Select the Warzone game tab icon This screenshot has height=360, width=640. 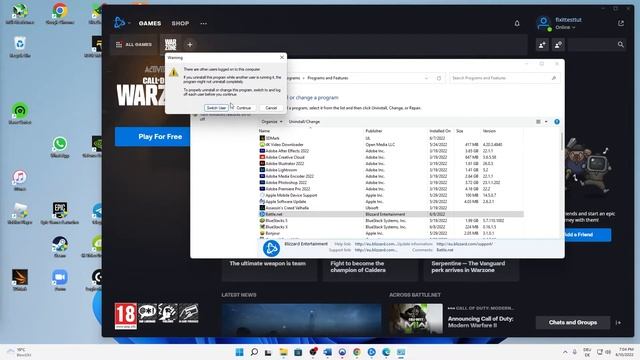coord(171,44)
